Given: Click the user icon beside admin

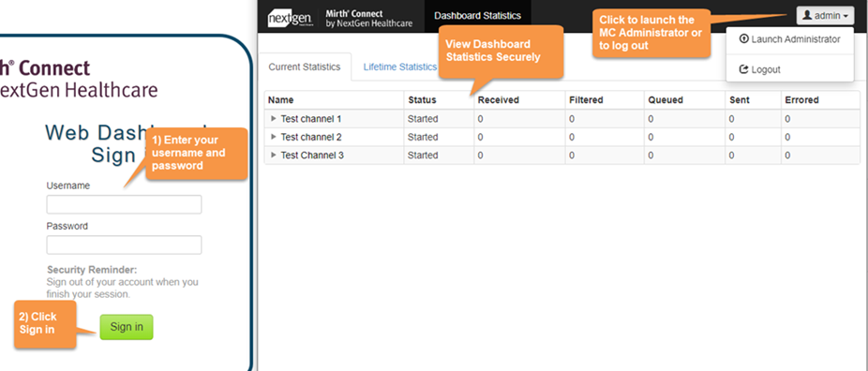Looking at the screenshot, I should 807,16.
